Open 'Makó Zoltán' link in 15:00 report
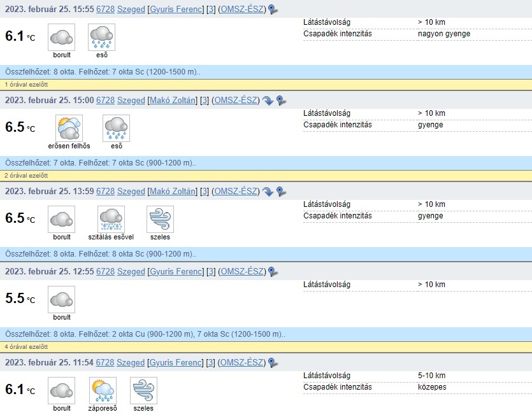Screen dimensions: 532x417 (x=171, y=101)
